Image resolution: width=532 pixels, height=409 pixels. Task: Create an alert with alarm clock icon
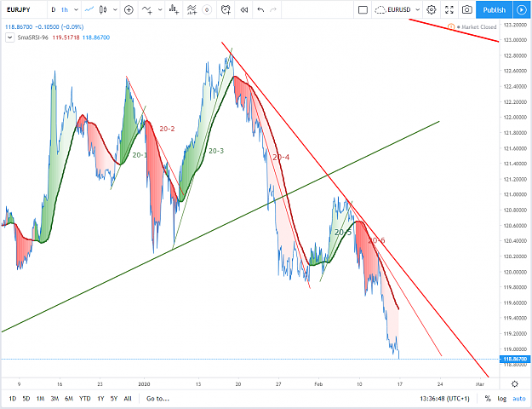[226, 10]
